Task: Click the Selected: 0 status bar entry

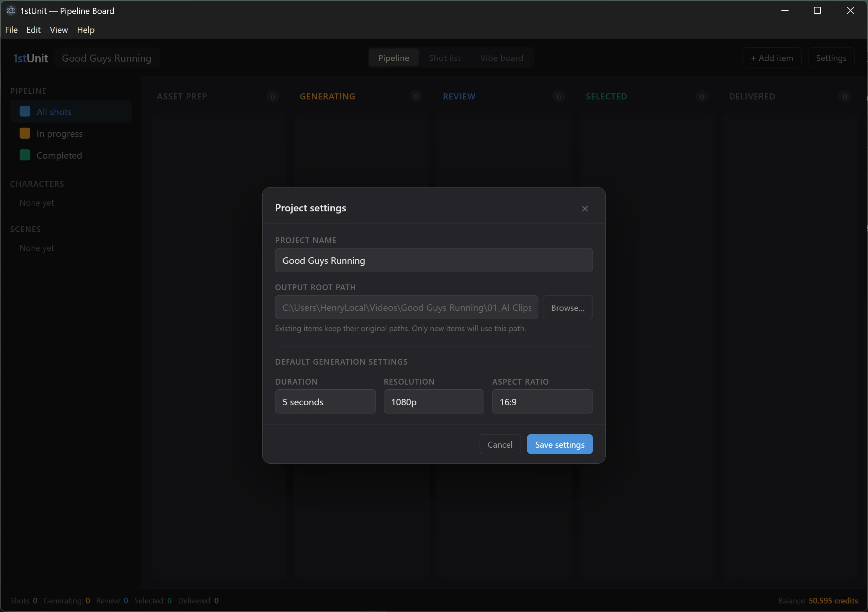Action: coord(153,600)
